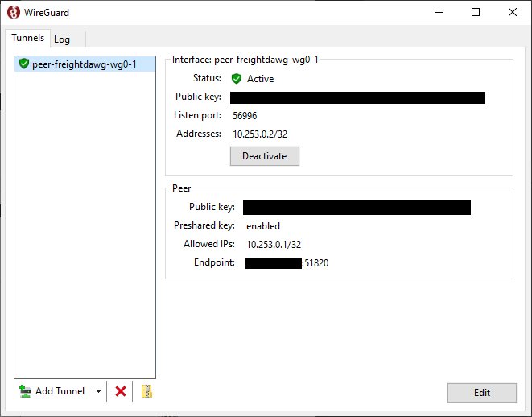Click the endpoint port :51820
Viewport: 532px width, 417px height.
[x=315, y=263]
